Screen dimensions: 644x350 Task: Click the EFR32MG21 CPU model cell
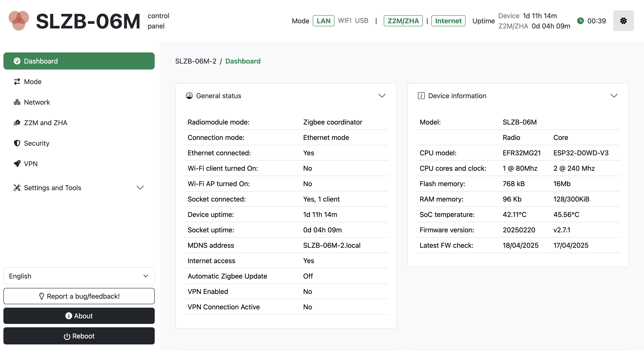[x=522, y=153]
